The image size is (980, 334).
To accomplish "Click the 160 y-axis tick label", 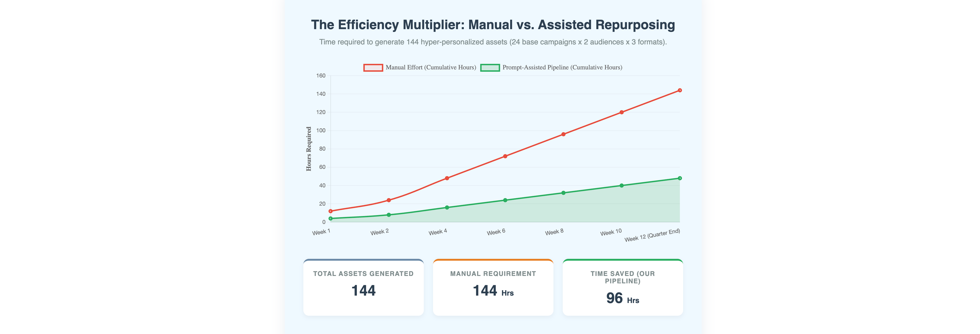I will 321,76.
